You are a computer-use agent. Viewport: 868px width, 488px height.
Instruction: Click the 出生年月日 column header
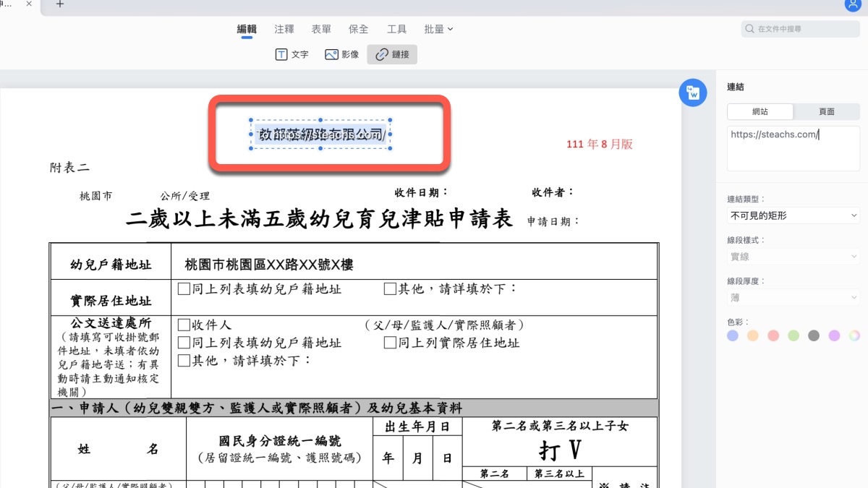click(417, 426)
